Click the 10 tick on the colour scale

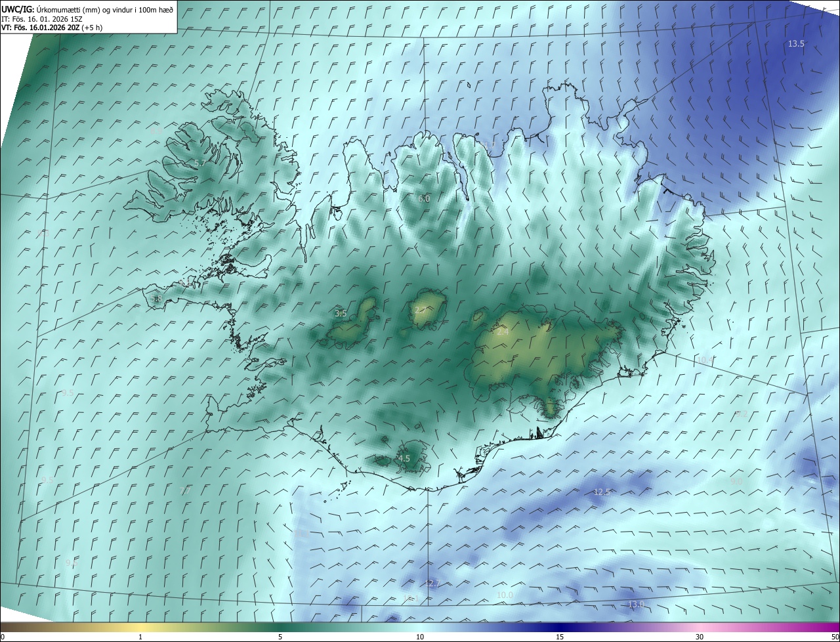[x=420, y=637]
